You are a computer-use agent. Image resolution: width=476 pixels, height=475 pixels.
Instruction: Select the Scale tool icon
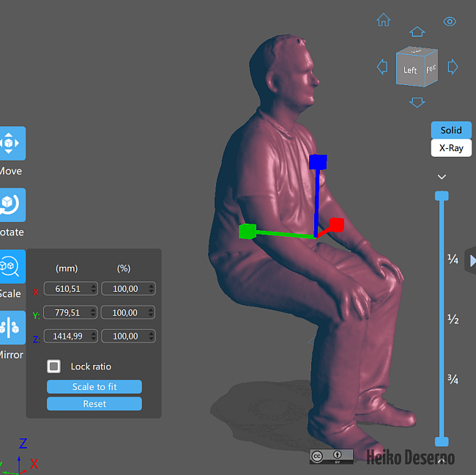[12, 265]
